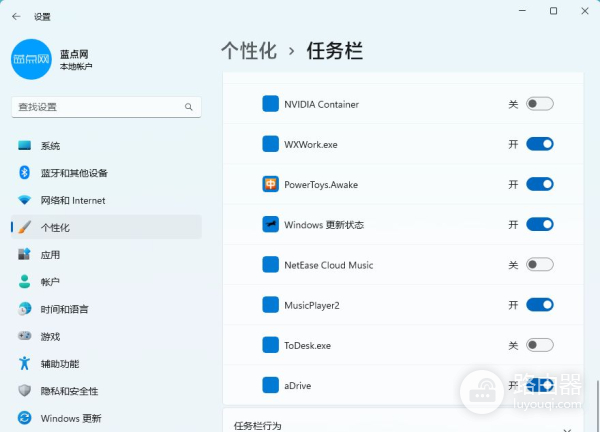Click the 隐私和安全性 shield icon
This screenshot has height=432, width=600.
tap(24, 391)
